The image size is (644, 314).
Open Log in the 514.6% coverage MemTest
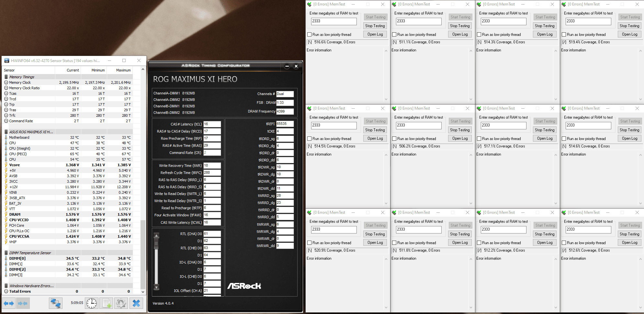pos(629,138)
